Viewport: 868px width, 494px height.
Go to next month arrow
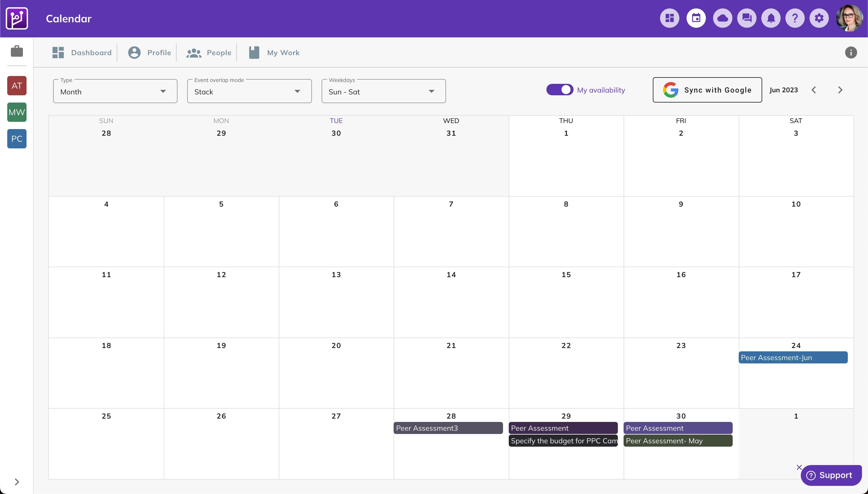click(x=840, y=90)
